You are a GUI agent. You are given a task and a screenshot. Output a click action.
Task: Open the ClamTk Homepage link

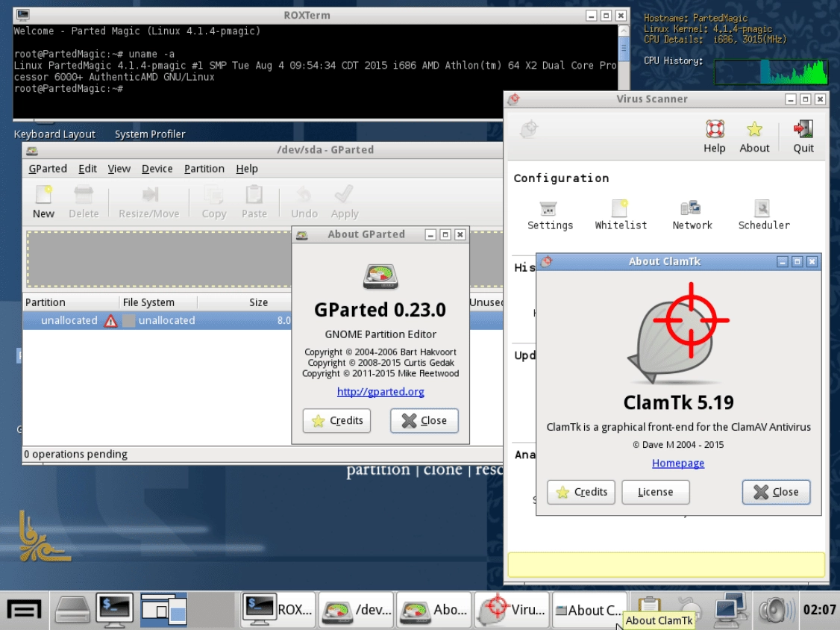[677, 464]
